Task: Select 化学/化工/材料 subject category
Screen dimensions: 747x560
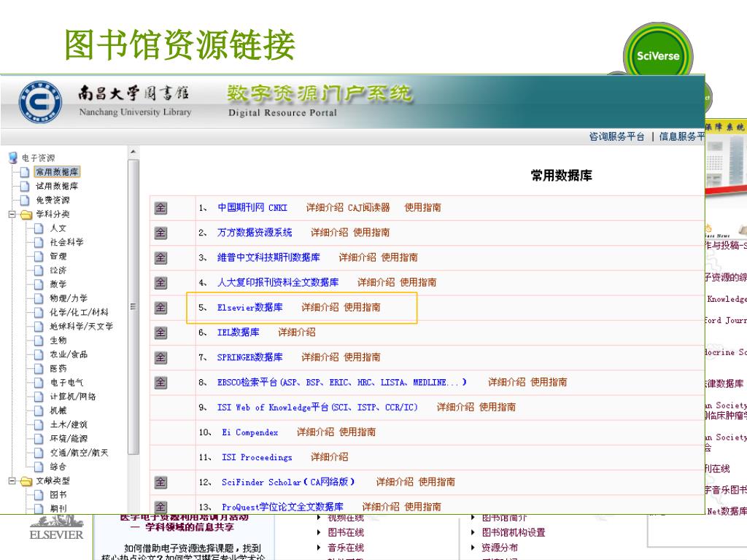Action: (x=79, y=312)
